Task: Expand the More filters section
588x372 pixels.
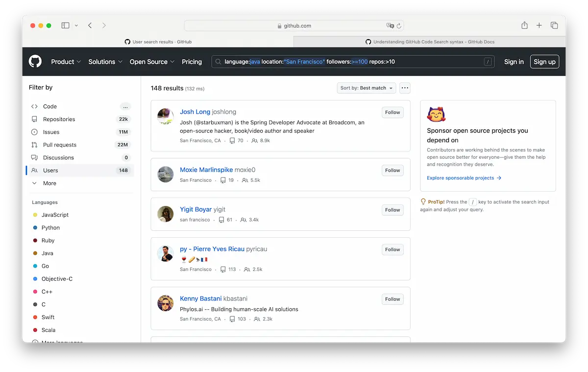Action: point(47,183)
